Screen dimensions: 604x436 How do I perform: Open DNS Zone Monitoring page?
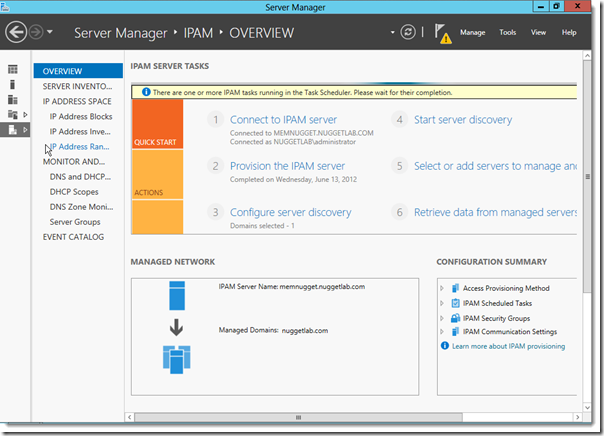pos(81,207)
